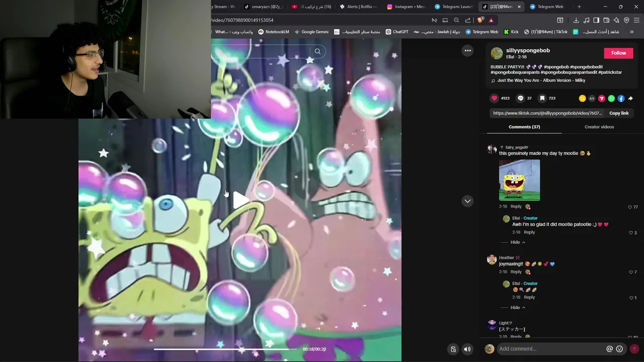This screenshot has height=362, width=644.
Task: Open the browser hamburger main menu
Action: pos(636,20)
